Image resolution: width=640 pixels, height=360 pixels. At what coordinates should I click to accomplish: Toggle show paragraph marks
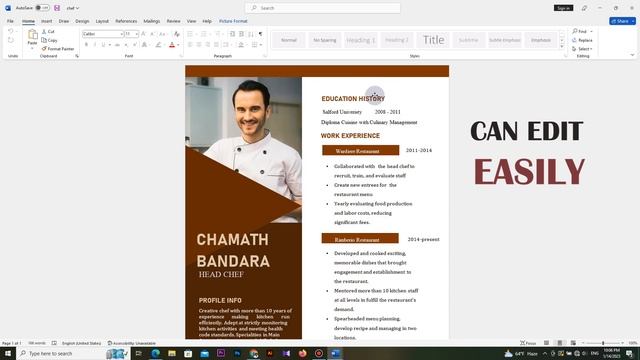(260, 34)
